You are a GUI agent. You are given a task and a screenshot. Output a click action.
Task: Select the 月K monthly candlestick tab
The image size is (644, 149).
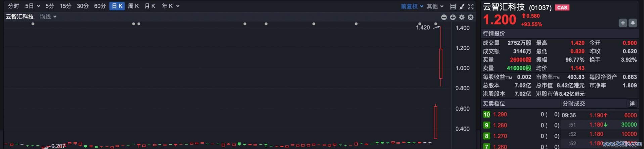150,6
